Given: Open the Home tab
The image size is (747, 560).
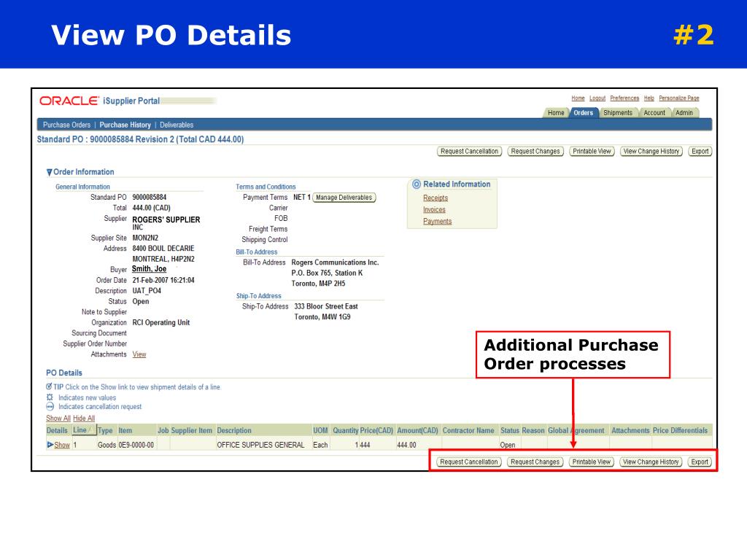Looking at the screenshot, I should [x=555, y=113].
